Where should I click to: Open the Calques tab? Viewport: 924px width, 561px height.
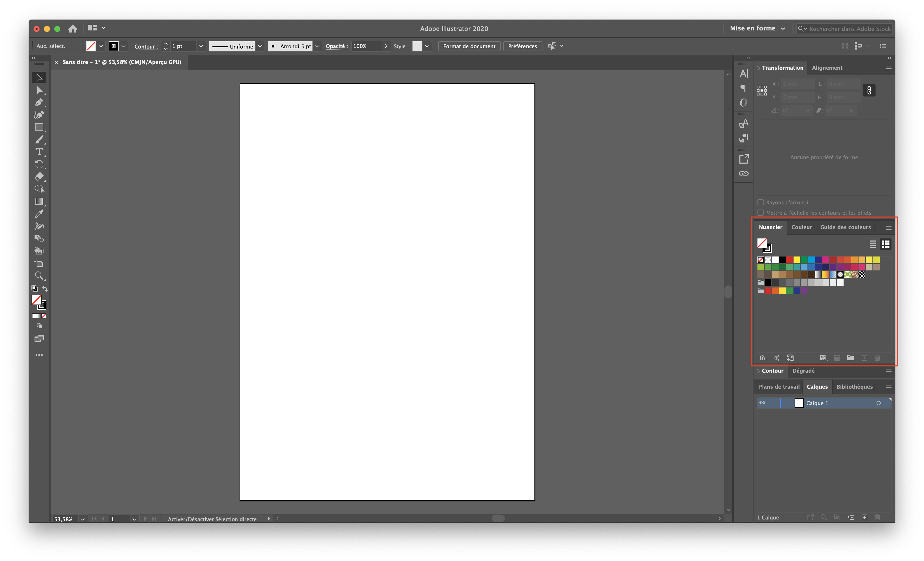817,387
